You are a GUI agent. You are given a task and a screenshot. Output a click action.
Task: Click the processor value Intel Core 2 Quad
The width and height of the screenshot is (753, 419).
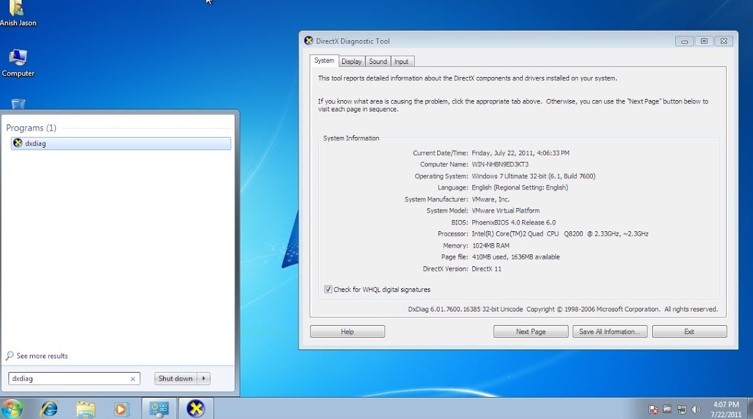coord(560,234)
